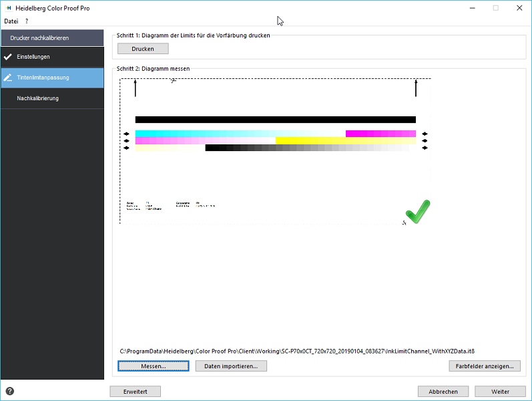Select the Tintenlimitanpassung step
This screenshot has height=401, width=532.
(52, 78)
